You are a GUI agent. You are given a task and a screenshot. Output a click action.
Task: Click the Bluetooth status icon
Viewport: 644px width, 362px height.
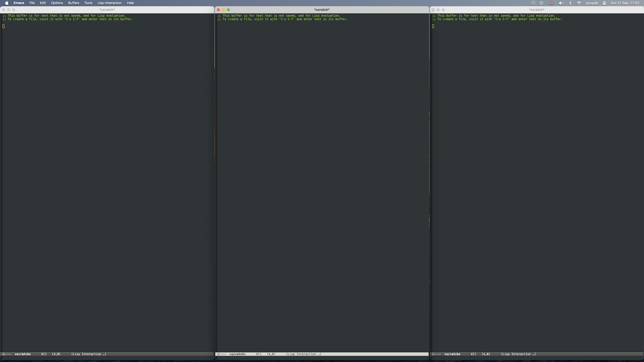coord(570,3)
